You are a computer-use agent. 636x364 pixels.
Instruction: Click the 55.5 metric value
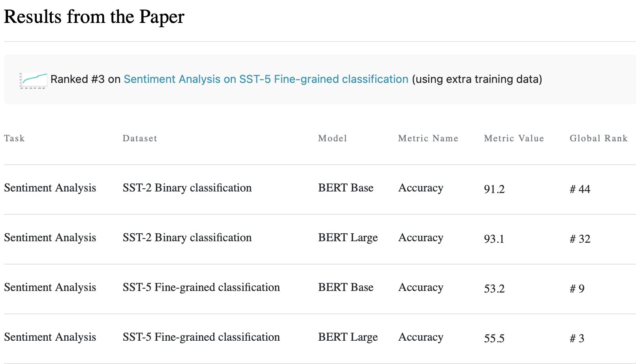tap(494, 338)
